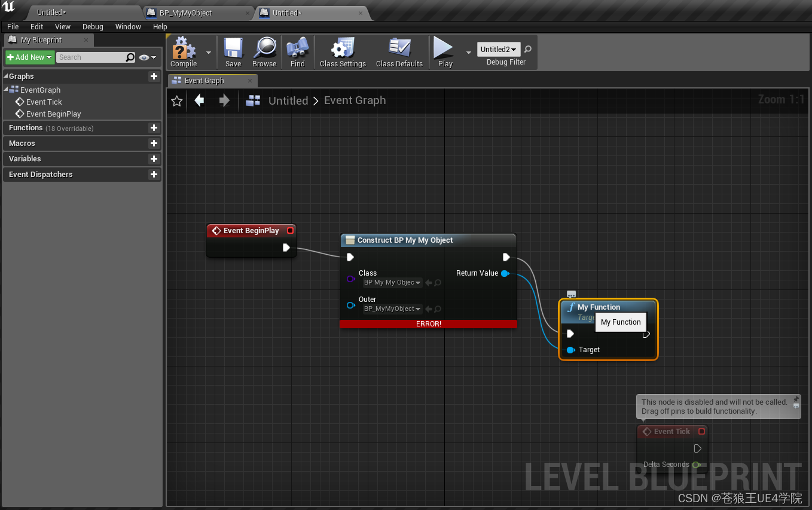812x510 pixels.
Task: Open Class Defaults
Action: coord(399,53)
